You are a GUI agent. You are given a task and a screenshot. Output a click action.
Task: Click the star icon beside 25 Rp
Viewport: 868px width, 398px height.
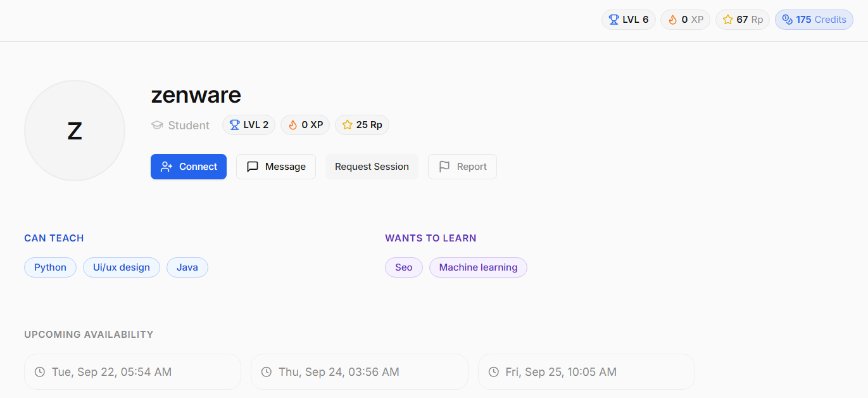click(x=347, y=125)
